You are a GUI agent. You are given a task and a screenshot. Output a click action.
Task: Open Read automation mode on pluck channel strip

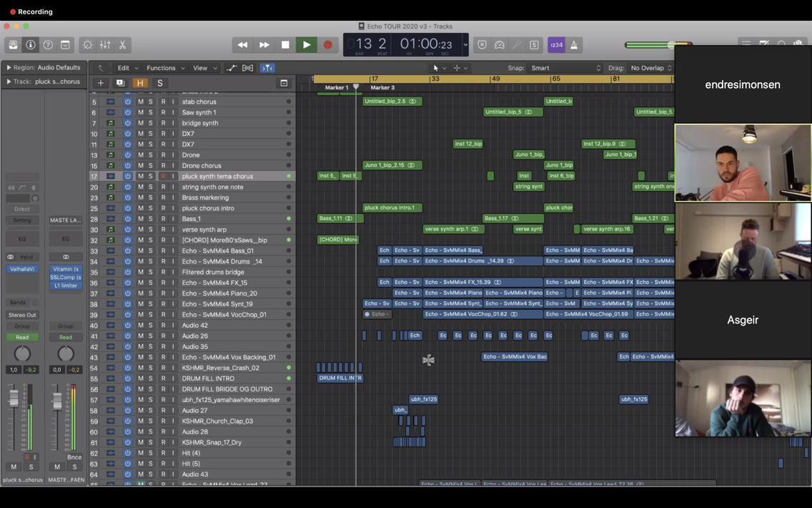coord(21,338)
